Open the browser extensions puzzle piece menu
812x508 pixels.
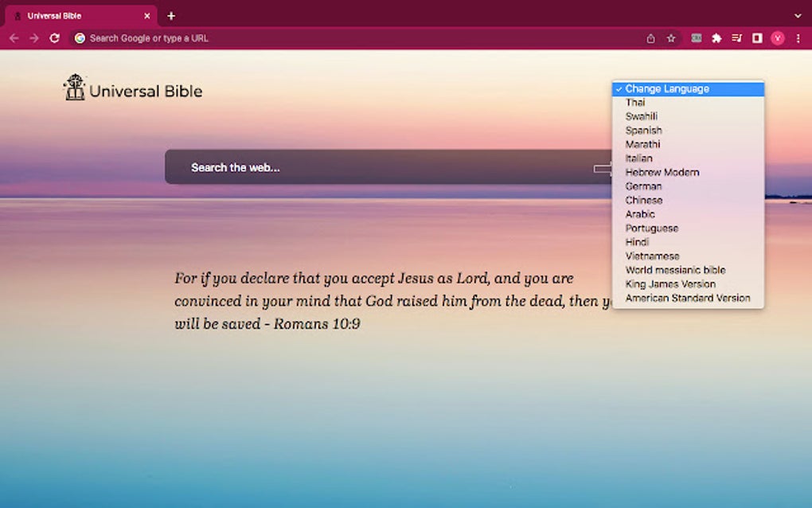point(714,37)
